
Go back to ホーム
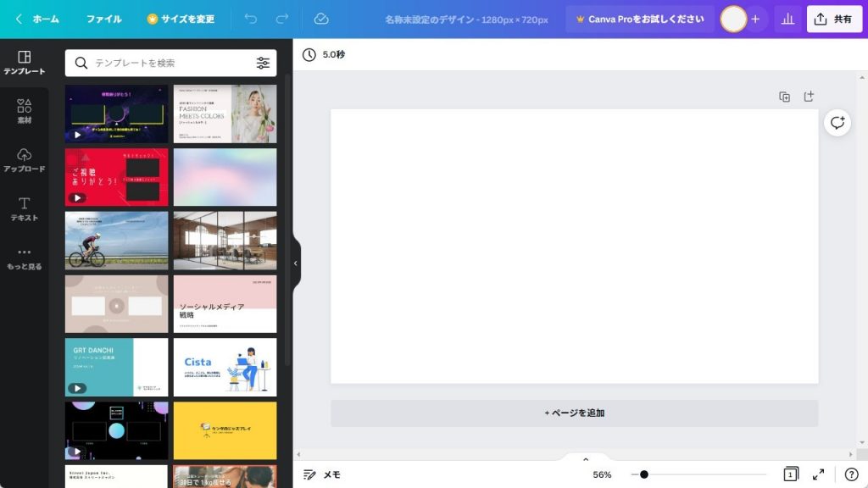(x=37, y=19)
